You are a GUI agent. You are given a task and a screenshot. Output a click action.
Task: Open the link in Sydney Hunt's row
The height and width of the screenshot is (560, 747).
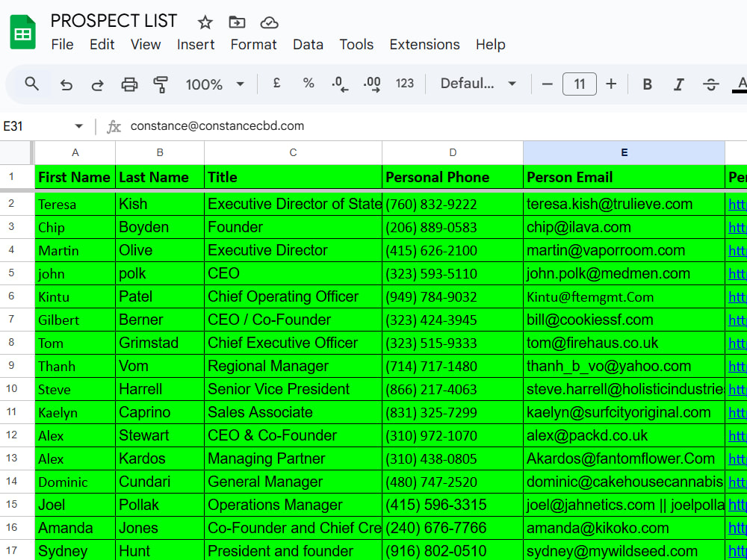(x=737, y=551)
